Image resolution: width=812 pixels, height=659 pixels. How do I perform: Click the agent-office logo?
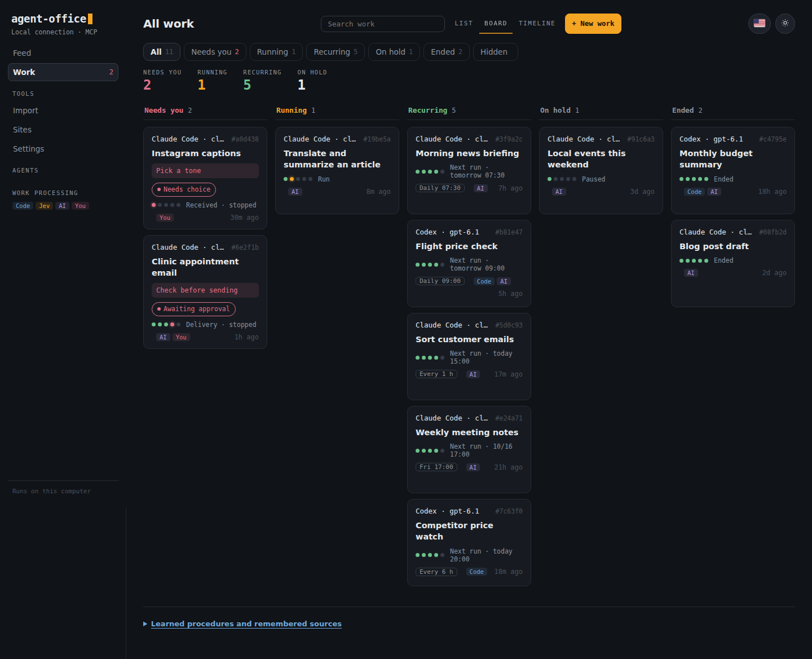coord(52,19)
